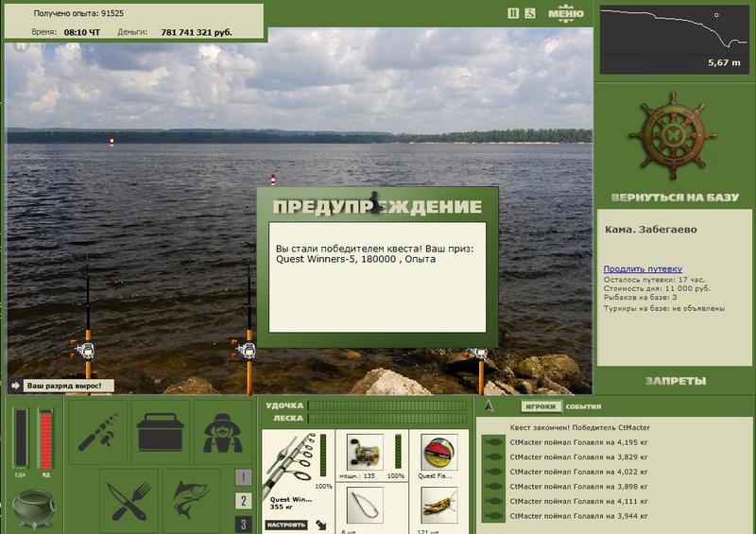The height and width of the screenshot is (534, 756).
Task: Select the reel with мощн.: 135
Action: click(x=365, y=452)
